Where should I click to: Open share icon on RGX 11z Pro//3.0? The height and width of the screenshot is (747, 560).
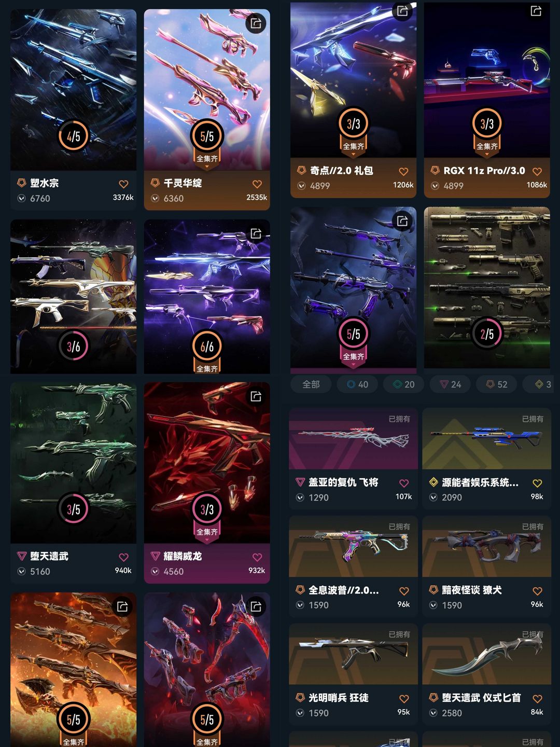(536, 11)
